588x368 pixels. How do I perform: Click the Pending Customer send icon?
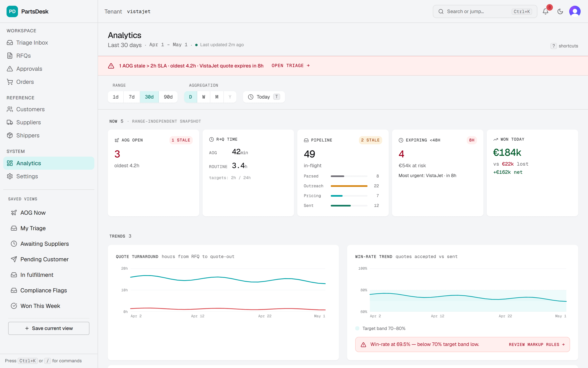[x=14, y=259]
